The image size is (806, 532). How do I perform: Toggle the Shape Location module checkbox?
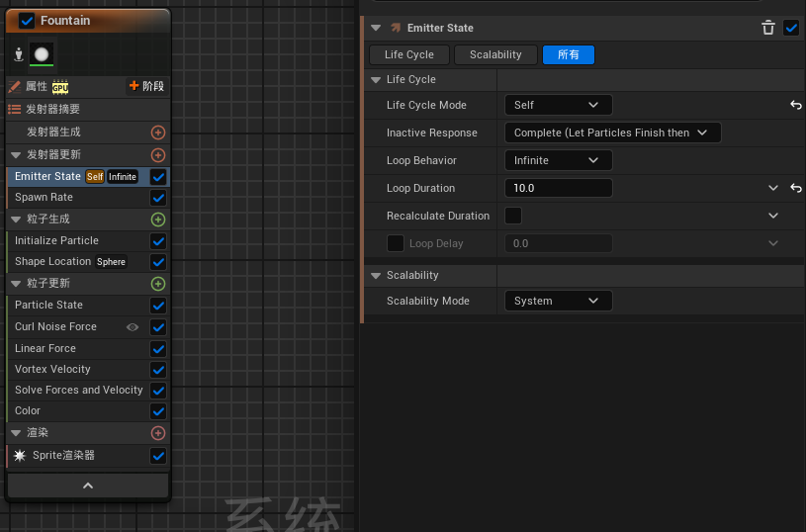tap(158, 262)
